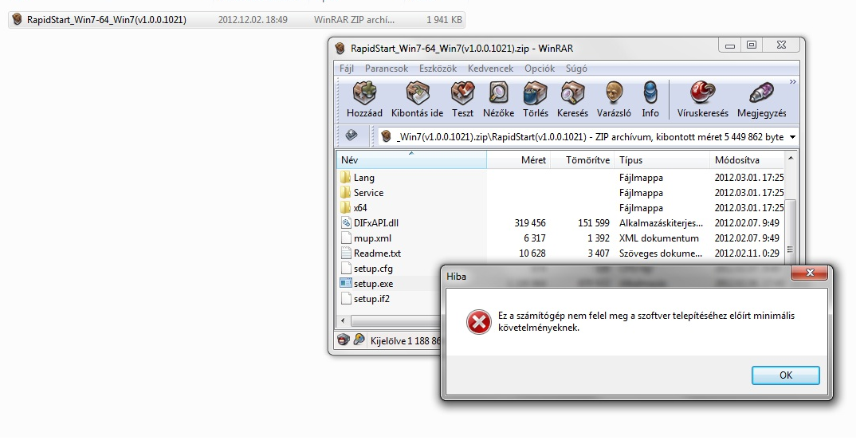The height and width of the screenshot is (440, 868).
Task: Open the Nézőke viewer tool
Action: [x=498, y=100]
